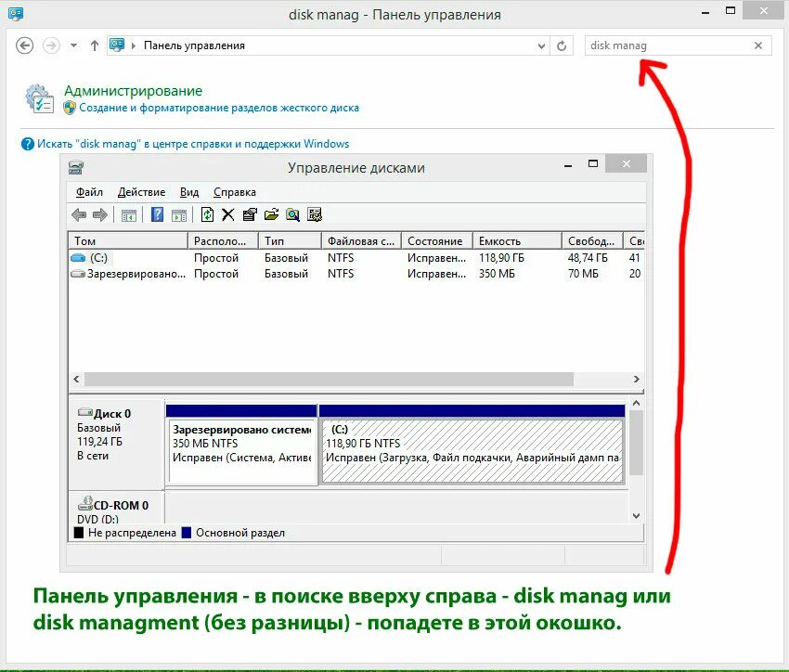Click the vertical scrollbar thumb in the disk pane

[x=636, y=443]
